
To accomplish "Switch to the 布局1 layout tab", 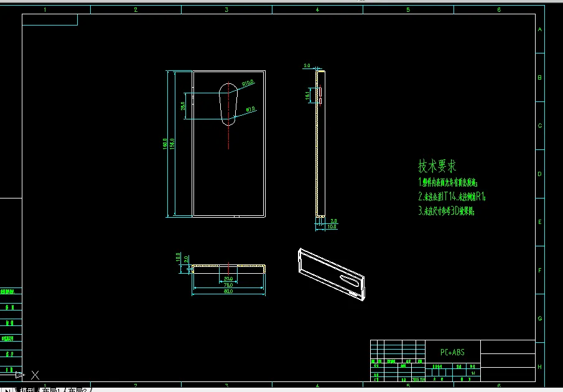I will [x=50, y=390].
